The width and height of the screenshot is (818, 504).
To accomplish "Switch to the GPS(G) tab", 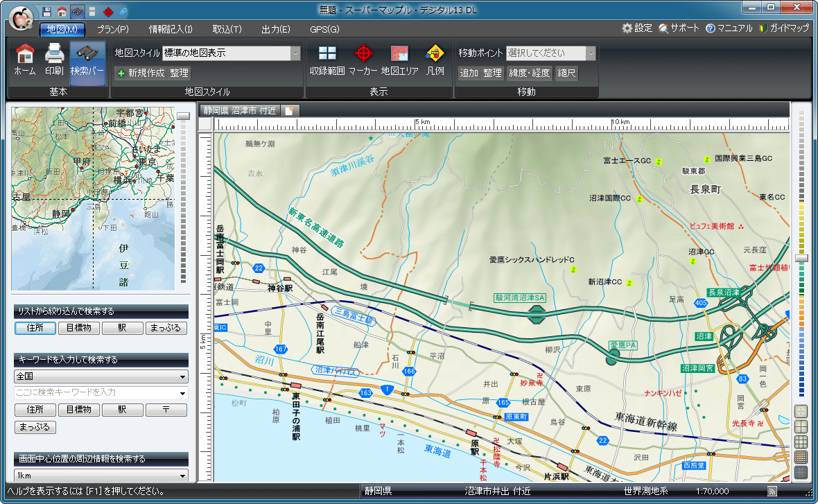I will tap(324, 29).
